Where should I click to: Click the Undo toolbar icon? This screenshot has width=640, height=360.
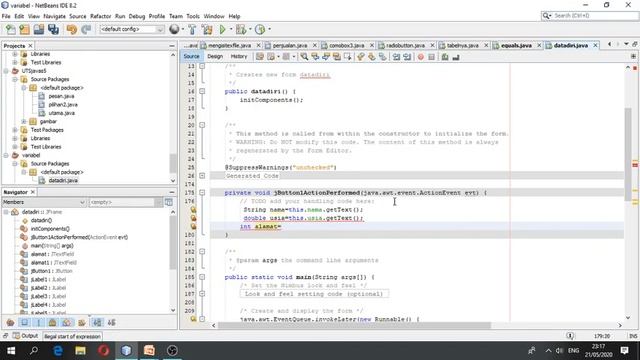click(72, 29)
